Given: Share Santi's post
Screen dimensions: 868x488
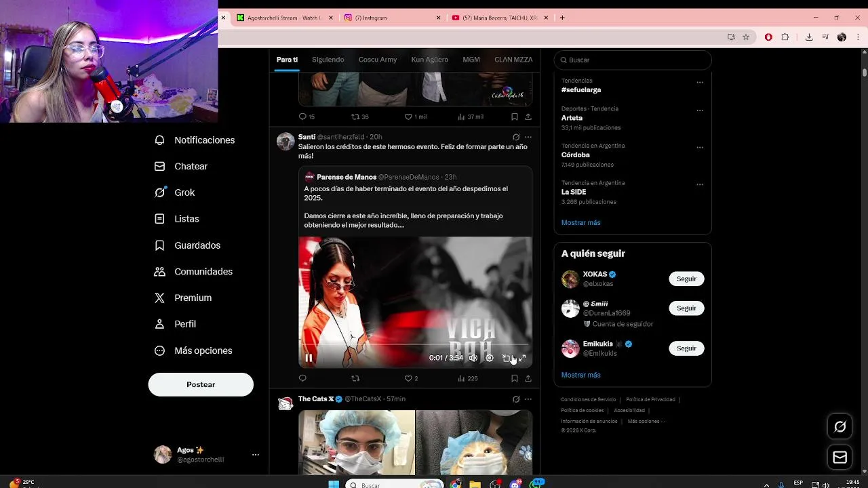Looking at the screenshot, I should 528,378.
